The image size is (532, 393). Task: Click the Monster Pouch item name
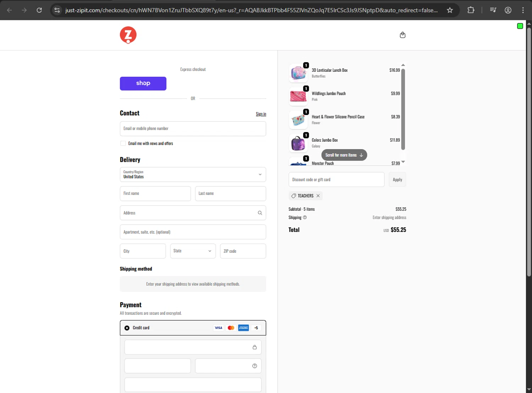click(x=323, y=163)
